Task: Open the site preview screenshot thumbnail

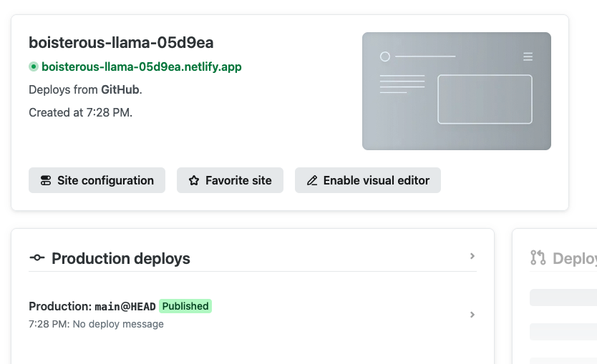Action: pos(456,91)
